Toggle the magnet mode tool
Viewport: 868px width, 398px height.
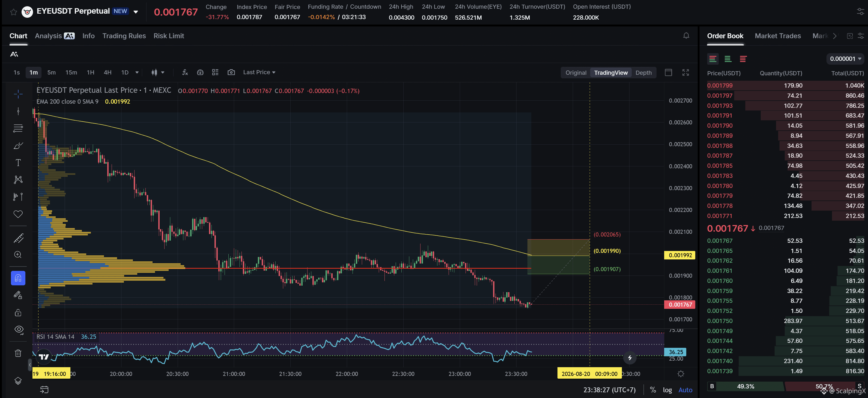pos(18,278)
